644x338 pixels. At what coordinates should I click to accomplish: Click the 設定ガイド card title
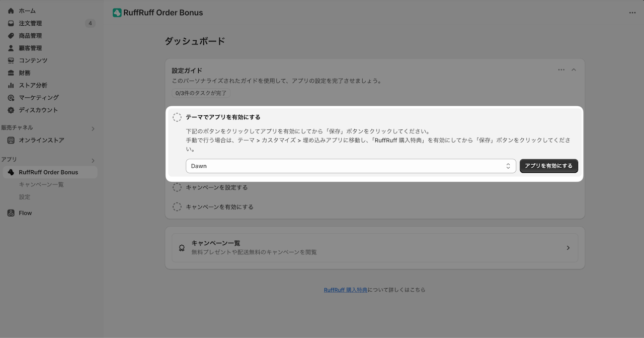click(187, 71)
